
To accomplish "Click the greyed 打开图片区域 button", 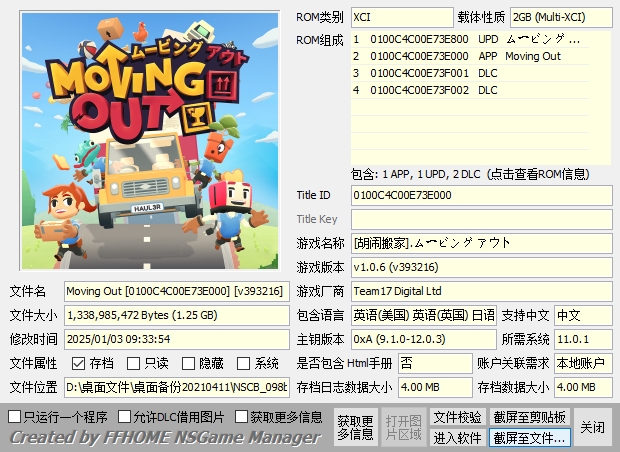I will tap(403, 427).
